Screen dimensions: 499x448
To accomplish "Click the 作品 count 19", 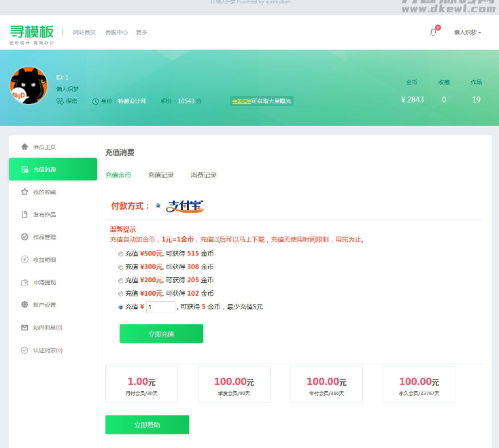I will click(476, 99).
